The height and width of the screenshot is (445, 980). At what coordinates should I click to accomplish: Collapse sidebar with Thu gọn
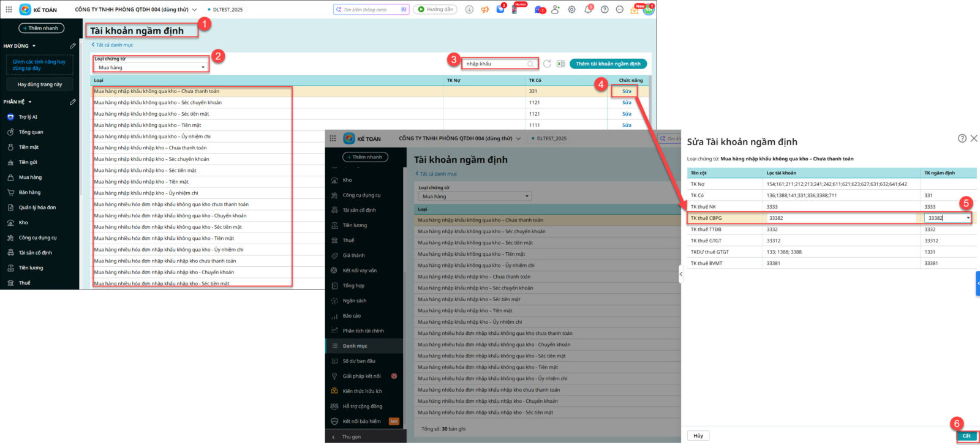351,436
